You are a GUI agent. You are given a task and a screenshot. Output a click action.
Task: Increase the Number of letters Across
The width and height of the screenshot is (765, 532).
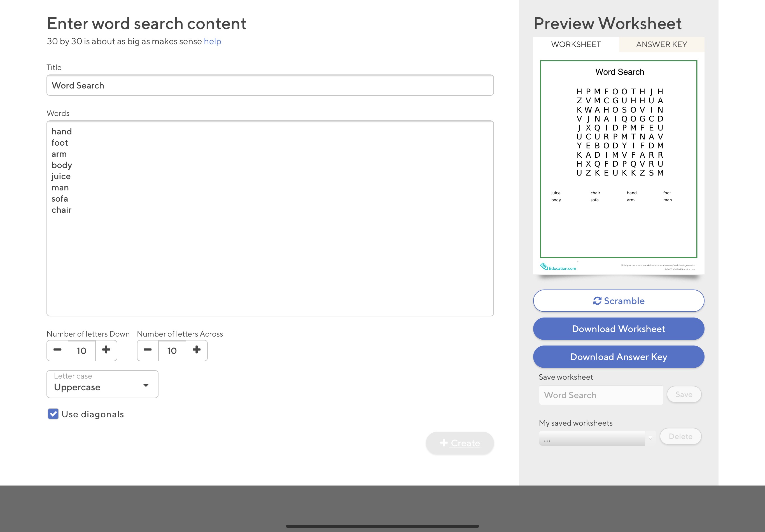pyautogui.click(x=197, y=350)
